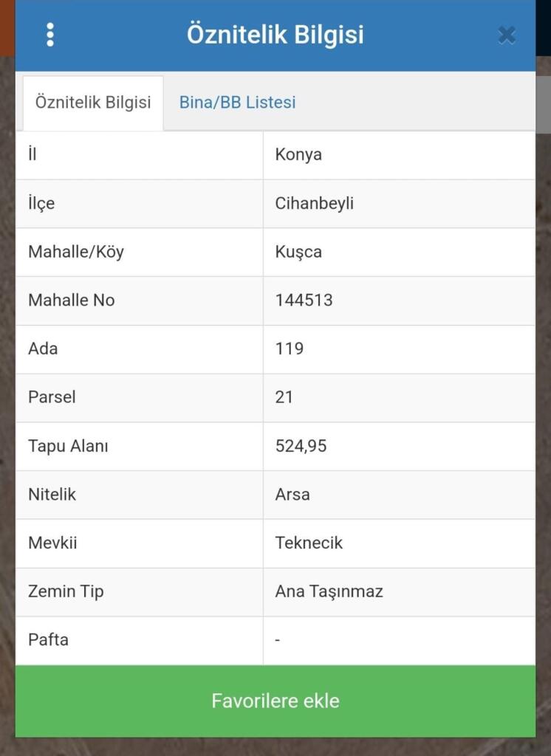Click the Parsel value 21
551x756 pixels.
(284, 397)
